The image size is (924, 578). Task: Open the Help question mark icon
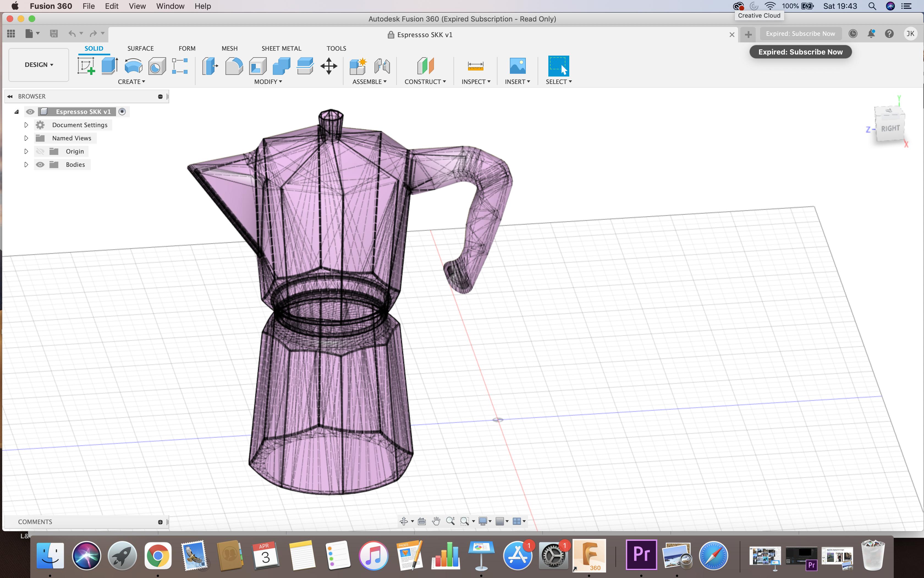tap(889, 34)
